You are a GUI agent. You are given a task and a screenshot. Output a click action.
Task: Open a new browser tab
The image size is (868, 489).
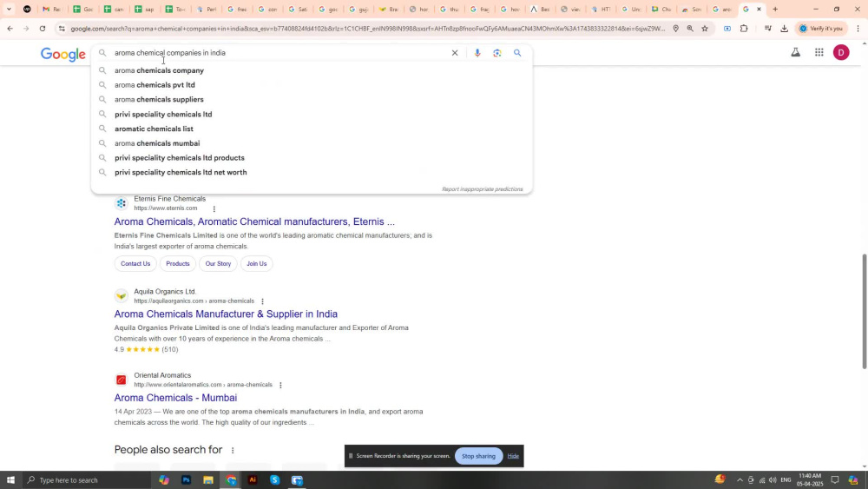775,9
